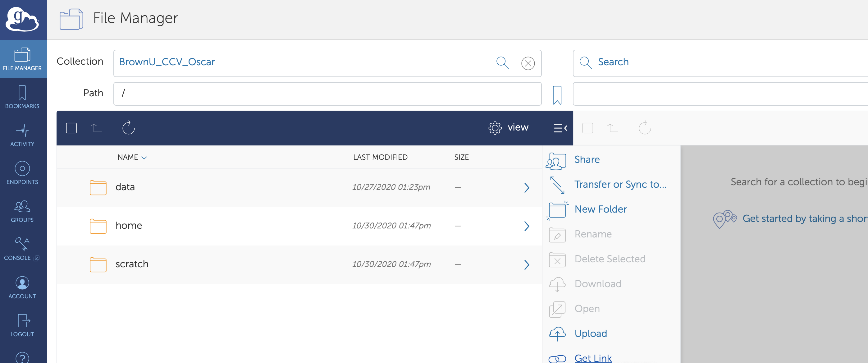868x363 pixels.
Task: Select the scratch folder row
Action: tap(299, 264)
